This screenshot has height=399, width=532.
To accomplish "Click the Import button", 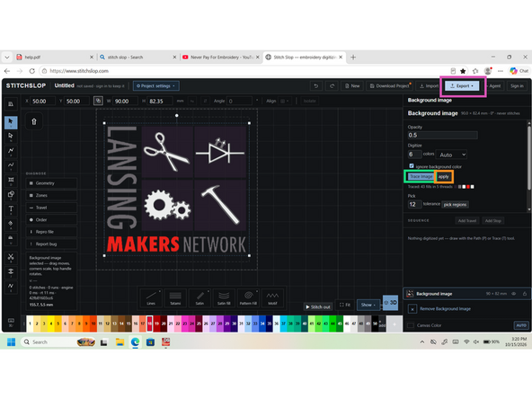I will 429,86.
